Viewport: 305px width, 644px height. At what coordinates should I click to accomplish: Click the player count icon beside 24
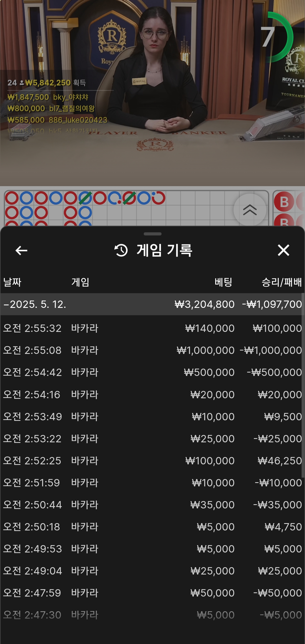(22, 83)
